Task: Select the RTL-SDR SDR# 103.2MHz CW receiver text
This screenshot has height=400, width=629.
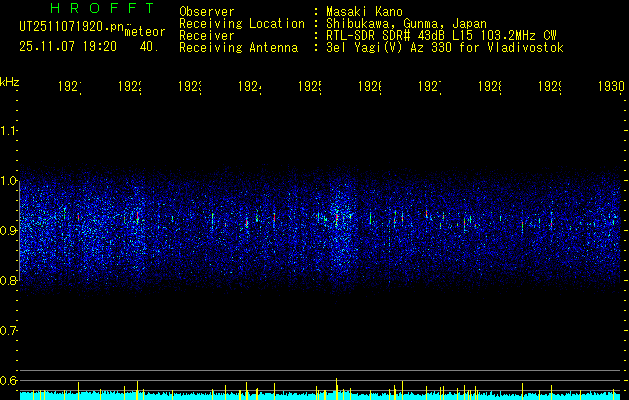Action: tap(441, 36)
